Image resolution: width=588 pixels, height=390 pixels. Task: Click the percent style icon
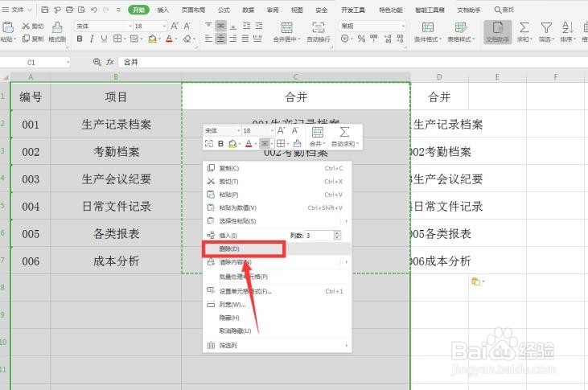click(x=361, y=39)
